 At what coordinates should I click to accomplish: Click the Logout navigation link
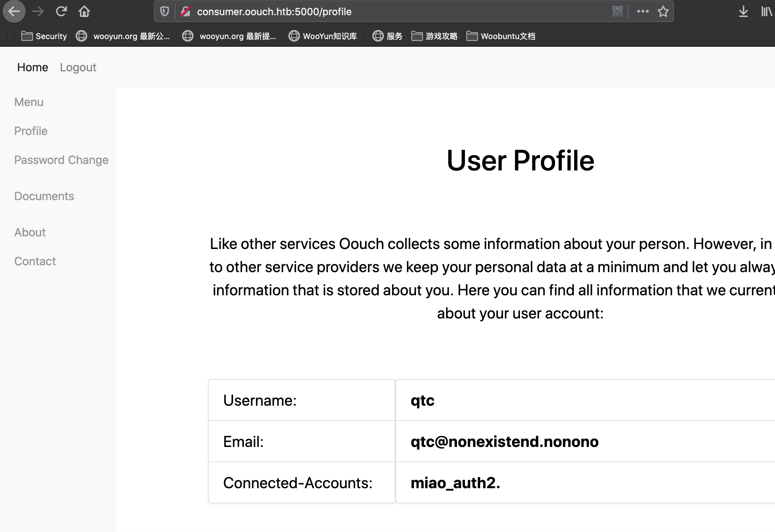[x=78, y=67]
